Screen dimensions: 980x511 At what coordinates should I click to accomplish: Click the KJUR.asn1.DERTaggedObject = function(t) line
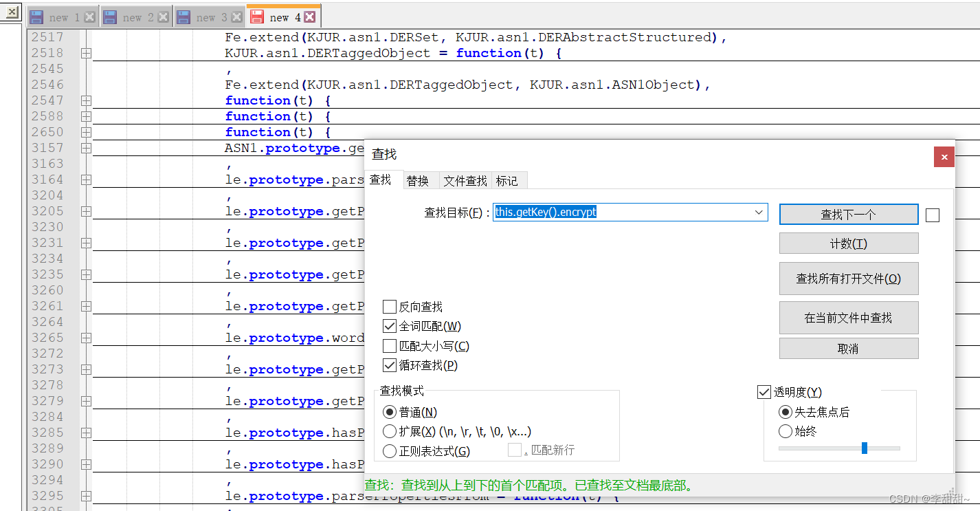pyautogui.click(x=393, y=53)
